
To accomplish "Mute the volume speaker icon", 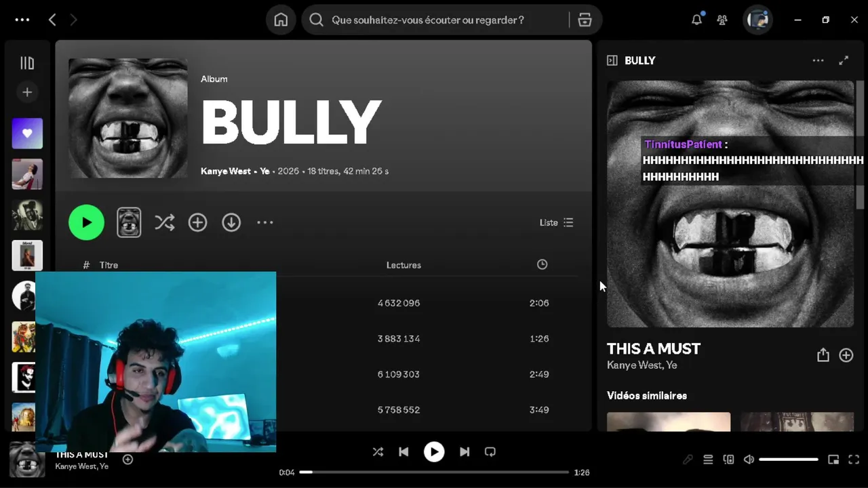I will (749, 460).
